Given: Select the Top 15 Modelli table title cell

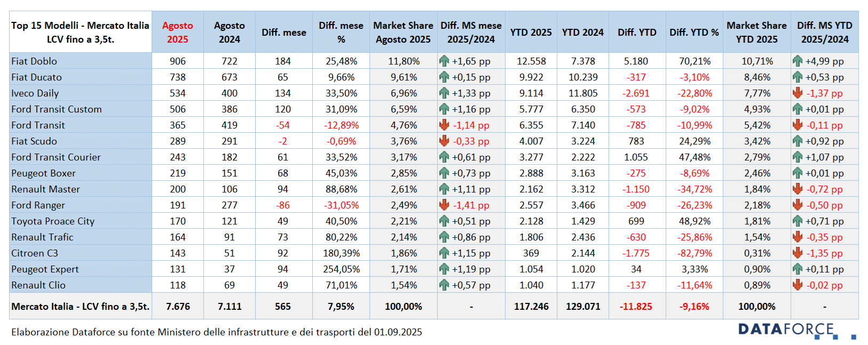Looking at the screenshot, I should coord(80,32).
